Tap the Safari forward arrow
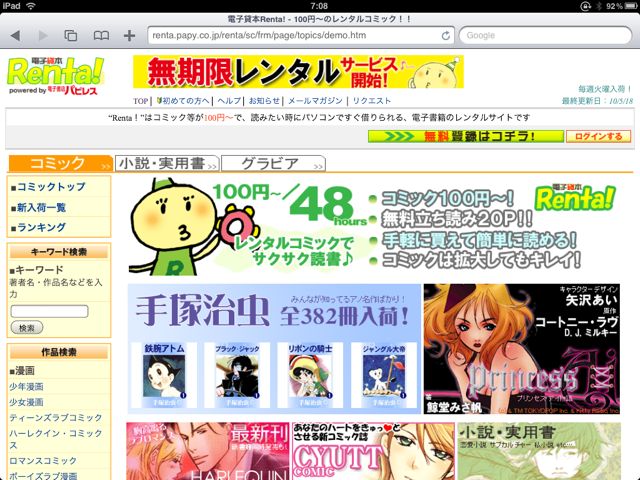 click(42, 36)
